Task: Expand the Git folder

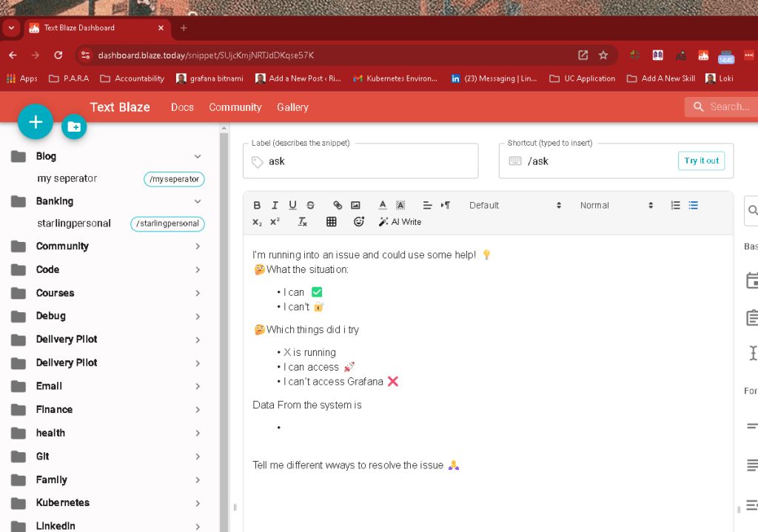Action: 197,457
